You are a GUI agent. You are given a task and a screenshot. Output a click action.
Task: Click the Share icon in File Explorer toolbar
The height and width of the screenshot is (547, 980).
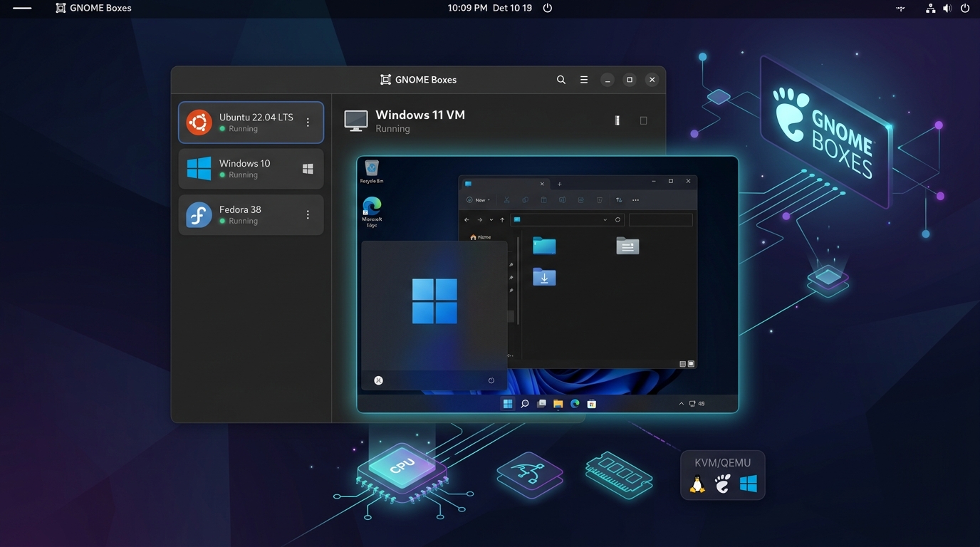click(x=580, y=200)
